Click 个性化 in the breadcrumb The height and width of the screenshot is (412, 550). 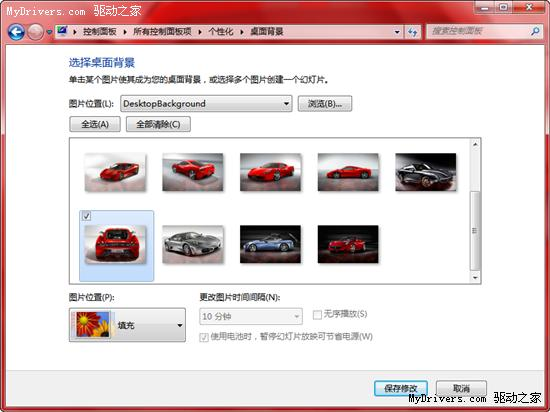[221, 32]
